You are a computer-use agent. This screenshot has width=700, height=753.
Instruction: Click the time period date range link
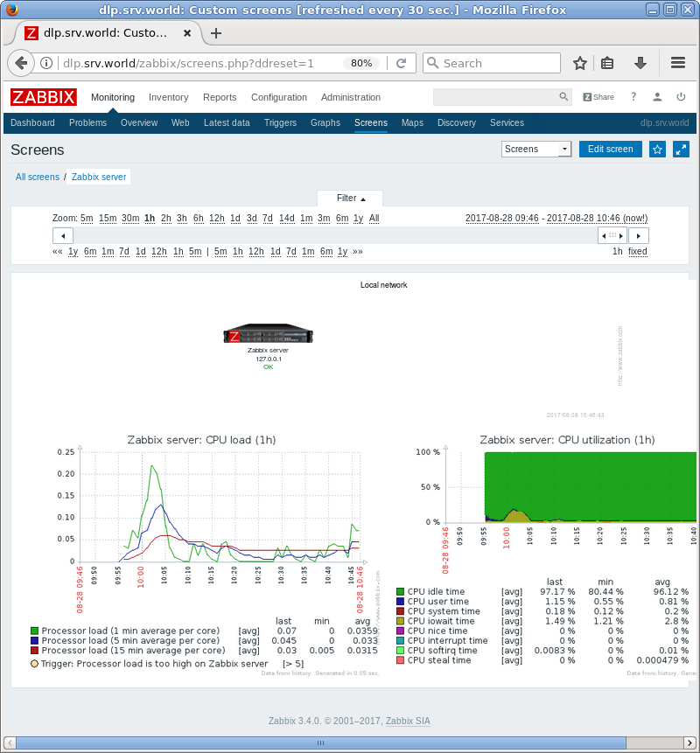tap(556, 219)
